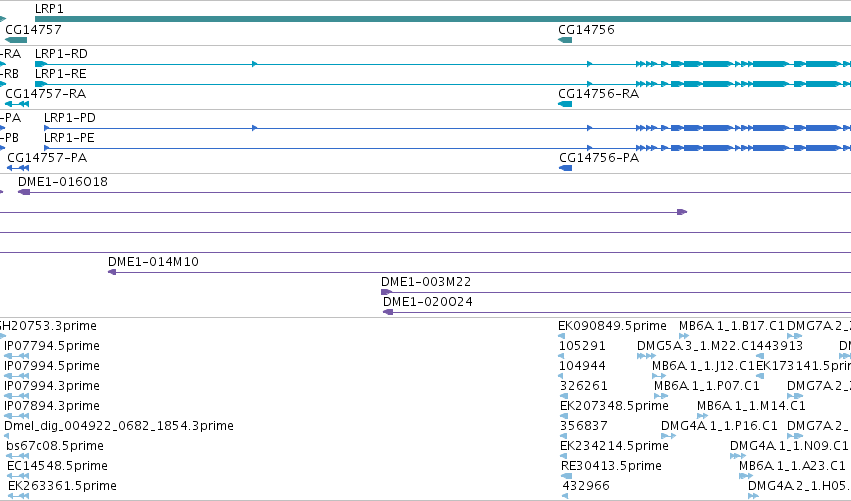Click the DME1-014M10 arrowhead glyph
Image resolution: width=851 pixels, height=501 pixels.
click(x=112, y=272)
